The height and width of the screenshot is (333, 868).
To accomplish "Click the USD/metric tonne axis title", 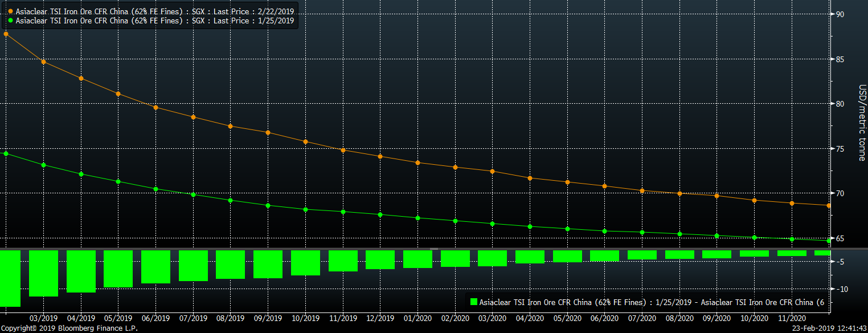I will [x=862, y=123].
